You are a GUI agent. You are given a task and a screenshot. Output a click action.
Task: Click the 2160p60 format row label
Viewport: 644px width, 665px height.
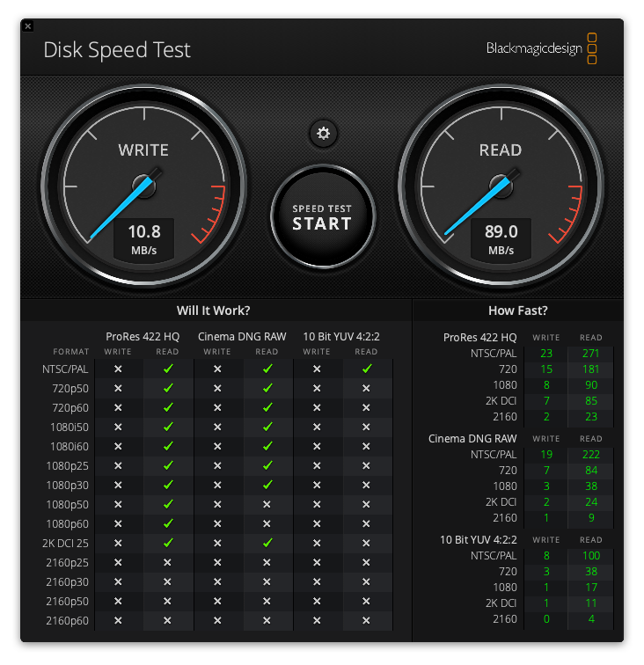click(68, 621)
